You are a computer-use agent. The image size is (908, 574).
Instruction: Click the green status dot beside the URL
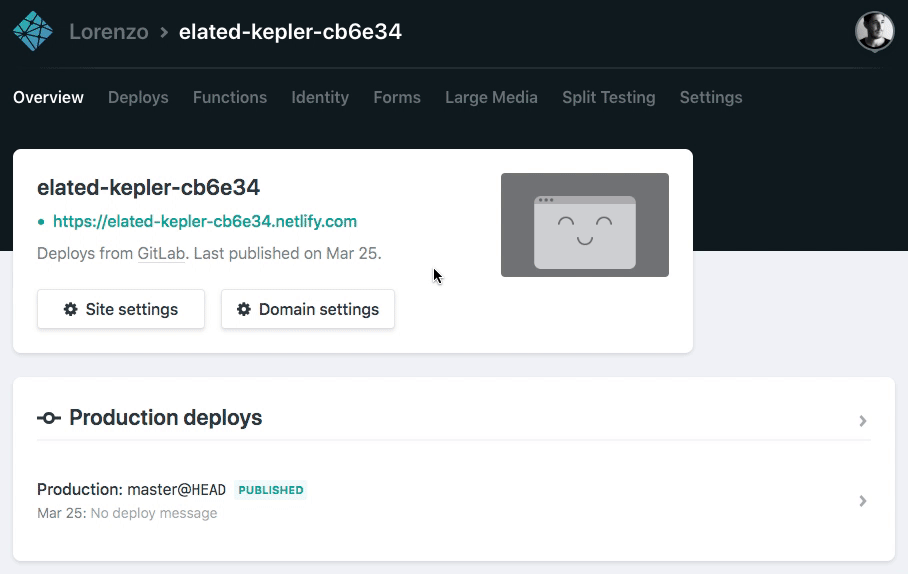[41, 222]
